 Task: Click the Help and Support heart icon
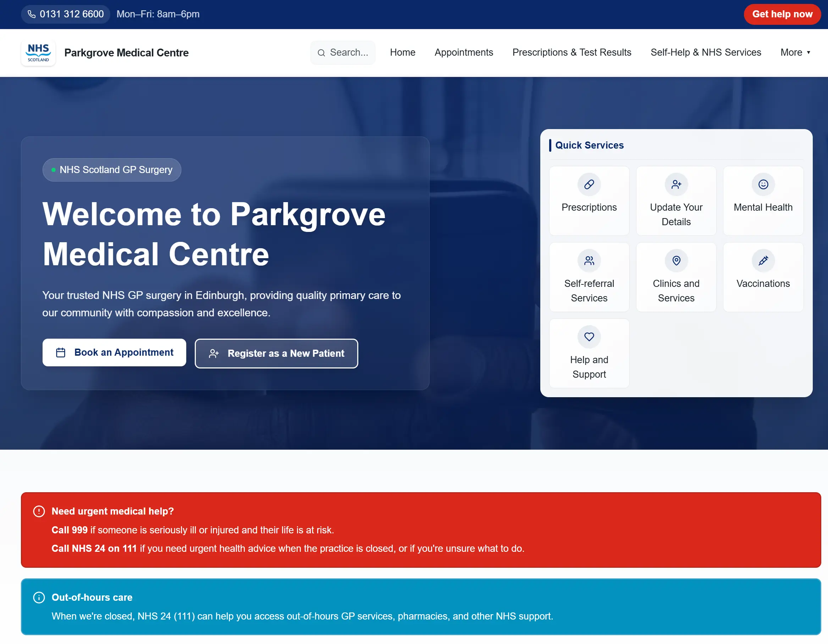[589, 337]
